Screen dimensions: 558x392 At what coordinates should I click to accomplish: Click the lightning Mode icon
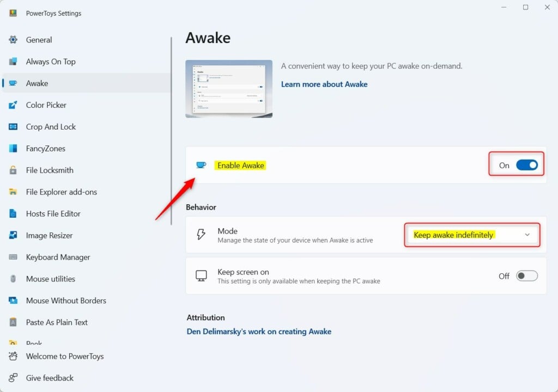point(201,234)
